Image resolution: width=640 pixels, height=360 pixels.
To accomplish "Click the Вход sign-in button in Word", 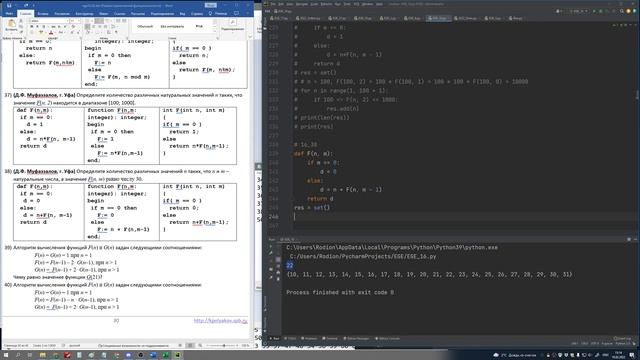I will (x=211, y=5).
